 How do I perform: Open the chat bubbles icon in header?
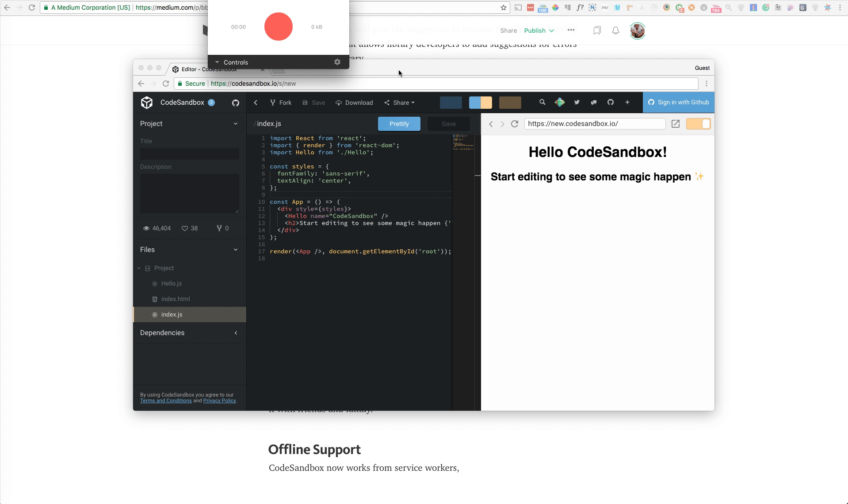pyautogui.click(x=594, y=102)
